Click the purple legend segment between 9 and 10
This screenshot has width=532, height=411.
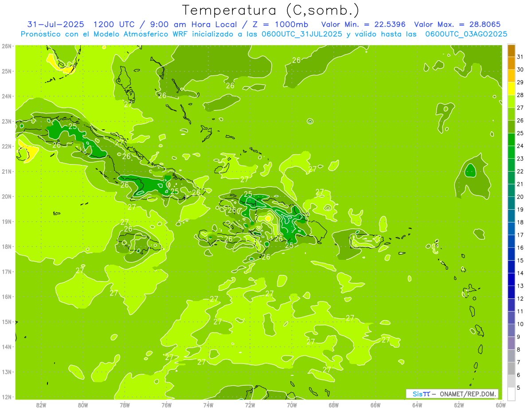click(x=511, y=330)
